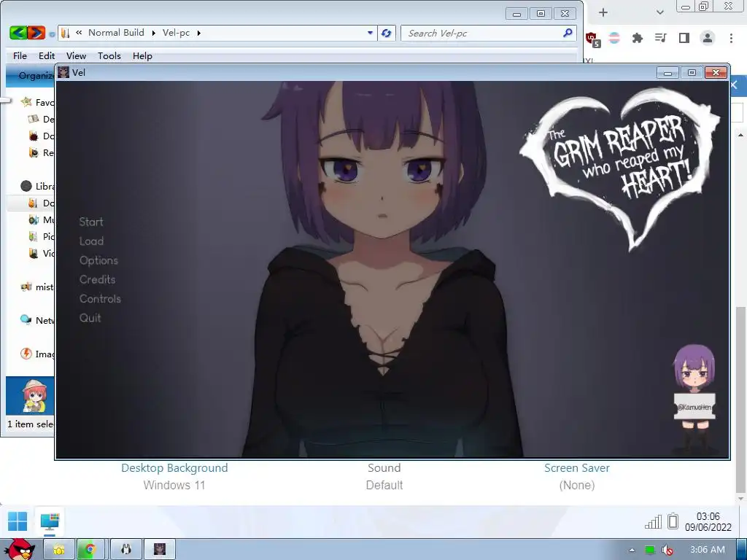Click the Vel window title icon
This screenshot has height=560, width=747.
pos(64,72)
